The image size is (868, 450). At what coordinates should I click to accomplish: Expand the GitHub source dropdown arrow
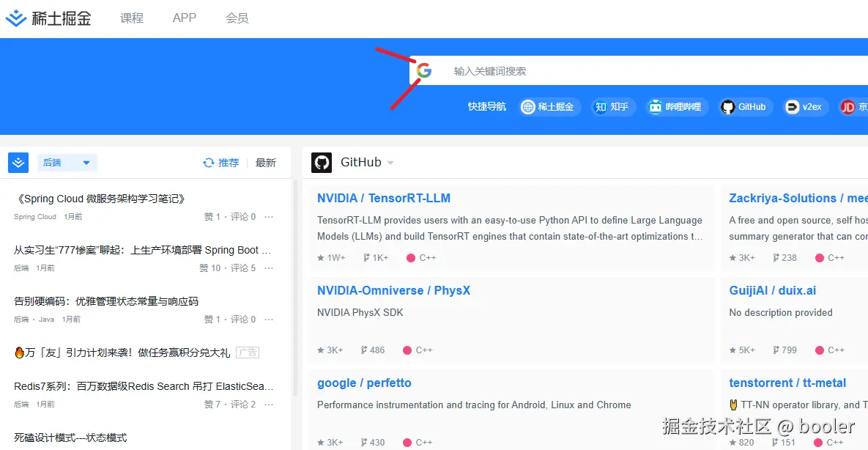coord(390,163)
